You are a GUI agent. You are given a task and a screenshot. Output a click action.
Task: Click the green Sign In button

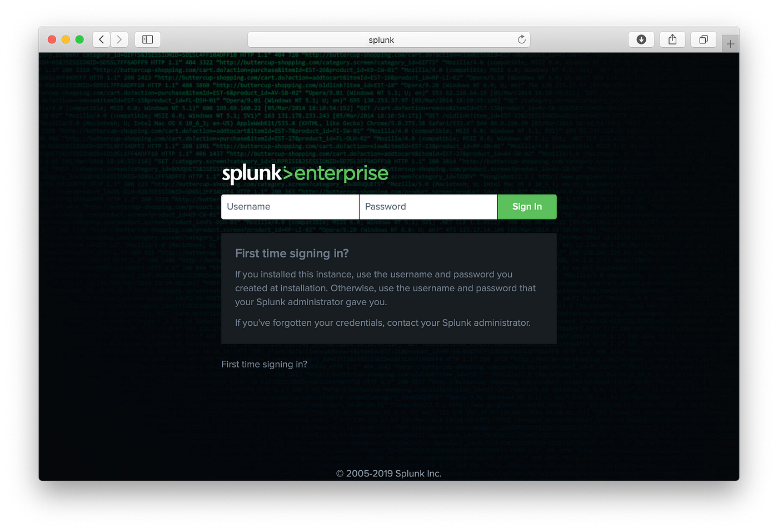click(526, 206)
